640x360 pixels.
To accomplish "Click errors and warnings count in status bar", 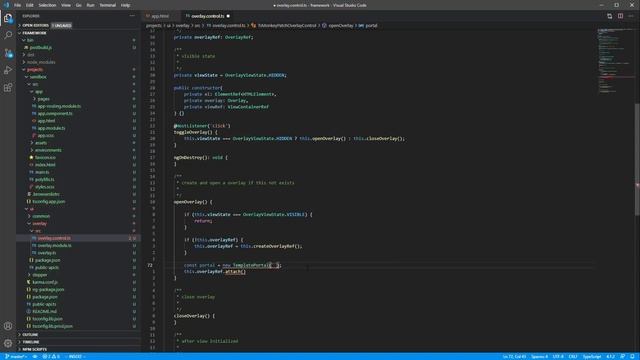I will pyautogui.click(x=51, y=356).
